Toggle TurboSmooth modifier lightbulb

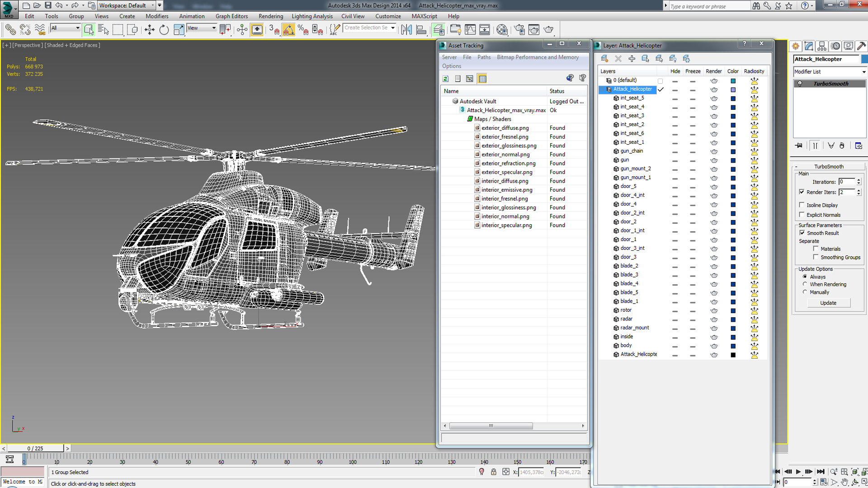pos(800,84)
